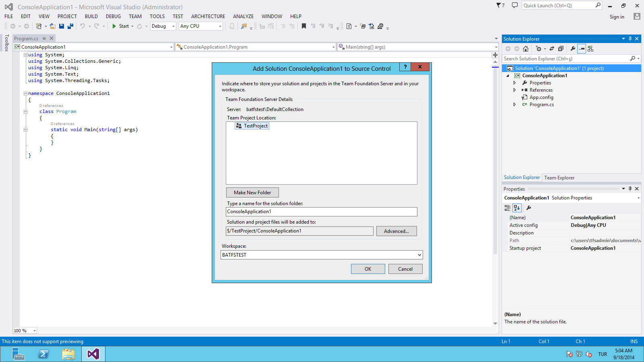
Task: Click the Save All toolbar icon
Action: [70, 26]
